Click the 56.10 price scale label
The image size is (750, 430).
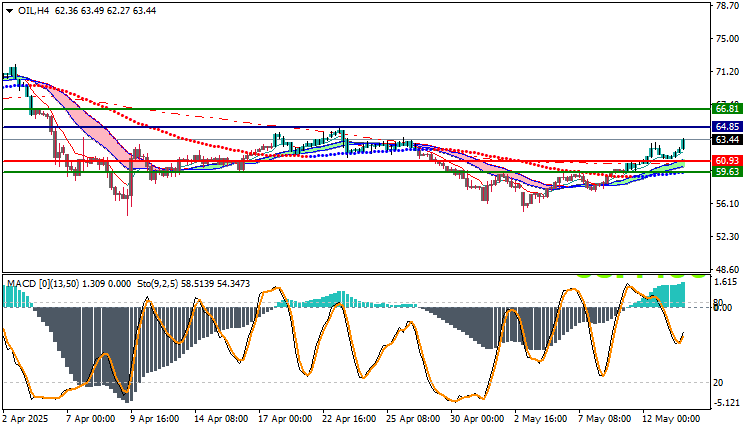(x=728, y=204)
